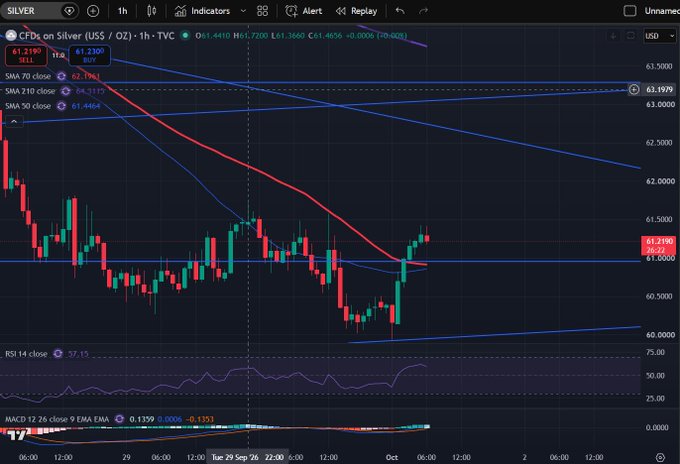Click the 61.2300 BUY button
680x464 pixels.
89,56
